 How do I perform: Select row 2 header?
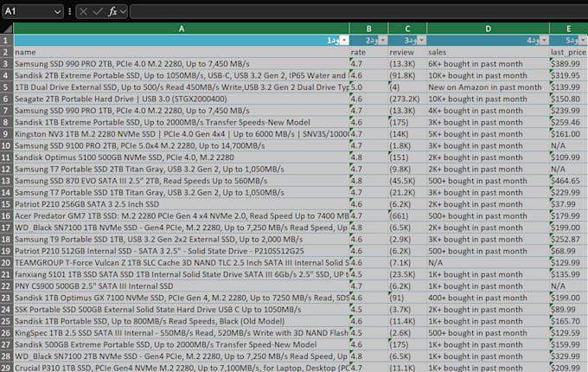pos(6,52)
